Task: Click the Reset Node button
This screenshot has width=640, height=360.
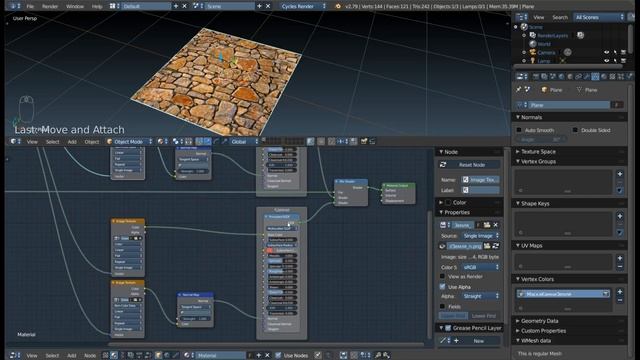Action: tap(469, 165)
